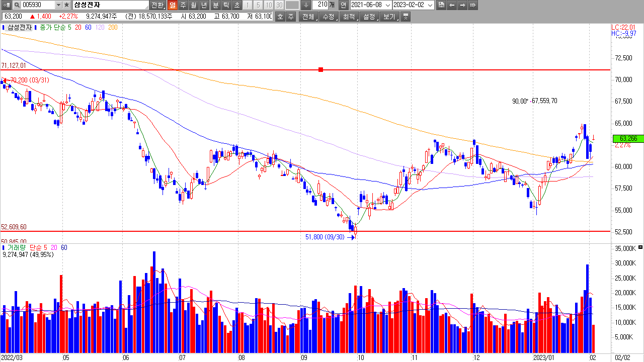The image size is (644, 362).
Task: Click the 주 button beside 호
Action: coord(291,17)
